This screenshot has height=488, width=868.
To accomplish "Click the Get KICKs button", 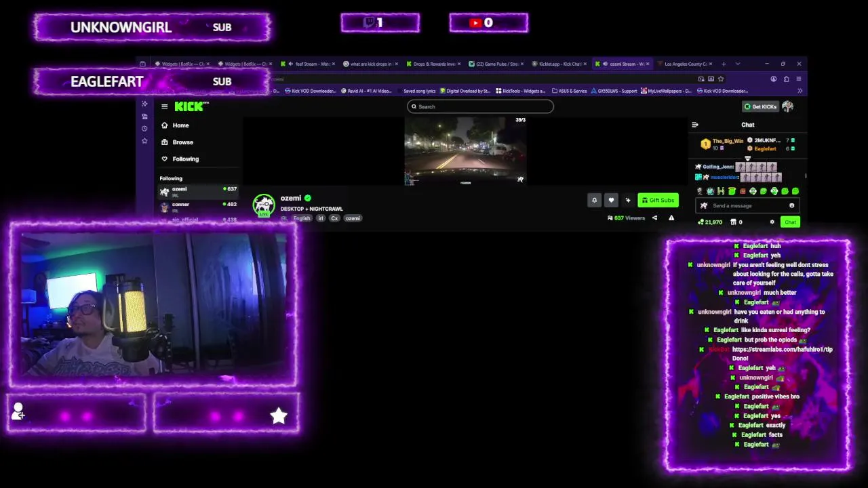I will pyautogui.click(x=760, y=106).
